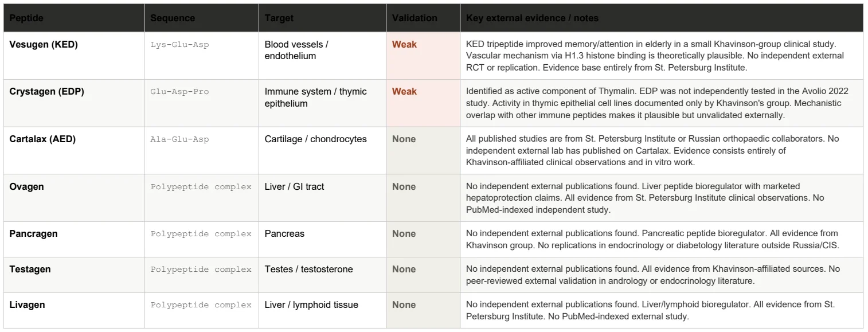Click the Weak validation badge for Vesugen

coord(404,44)
